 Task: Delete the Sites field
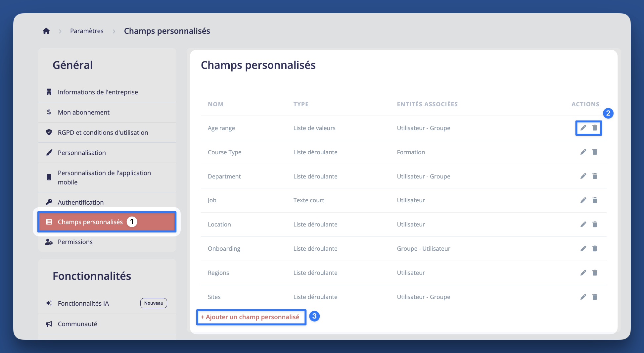tap(595, 297)
